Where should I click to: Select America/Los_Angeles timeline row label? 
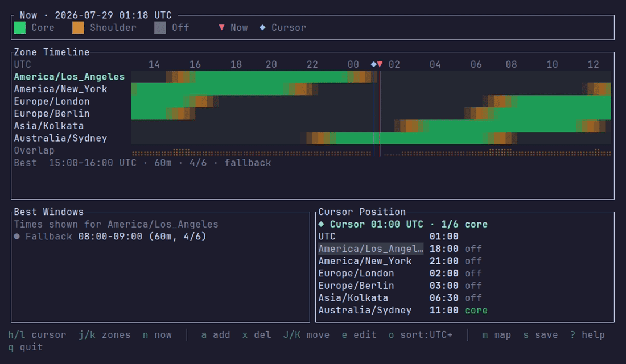coord(69,77)
